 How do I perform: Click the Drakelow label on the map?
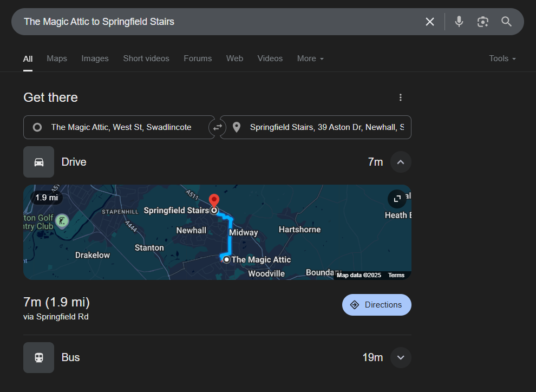coord(92,255)
